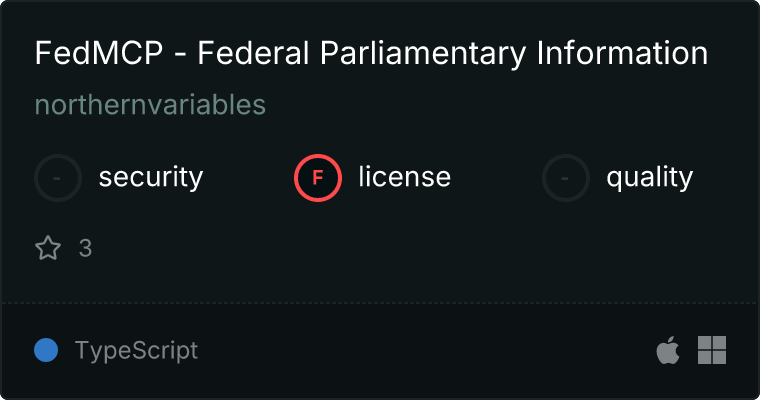This screenshot has width=760, height=400.
Task: Click the Apple macOS platform icon
Action: (667, 350)
